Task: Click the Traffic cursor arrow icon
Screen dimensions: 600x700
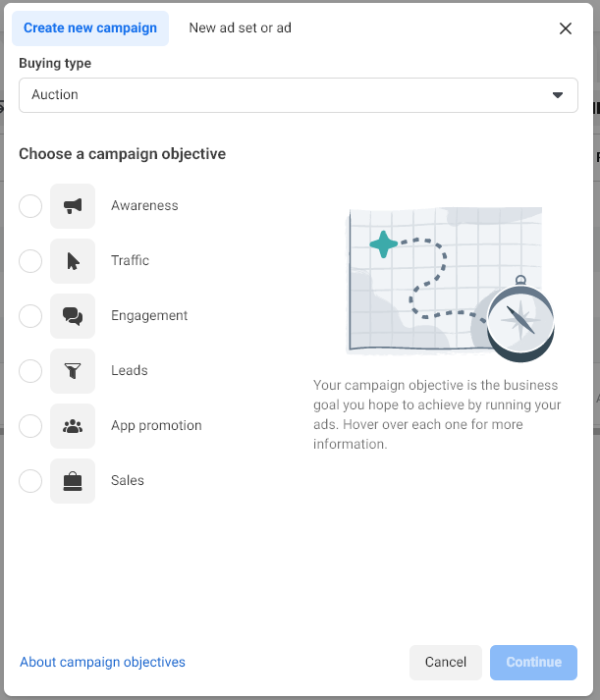Action: pyautogui.click(x=73, y=261)
